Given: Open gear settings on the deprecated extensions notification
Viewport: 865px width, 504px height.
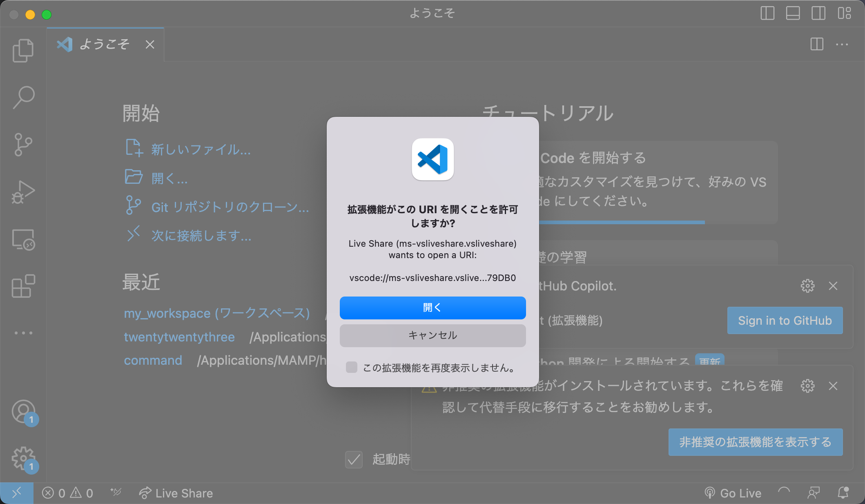Looking at the screenshot, I should click(807, 386).
